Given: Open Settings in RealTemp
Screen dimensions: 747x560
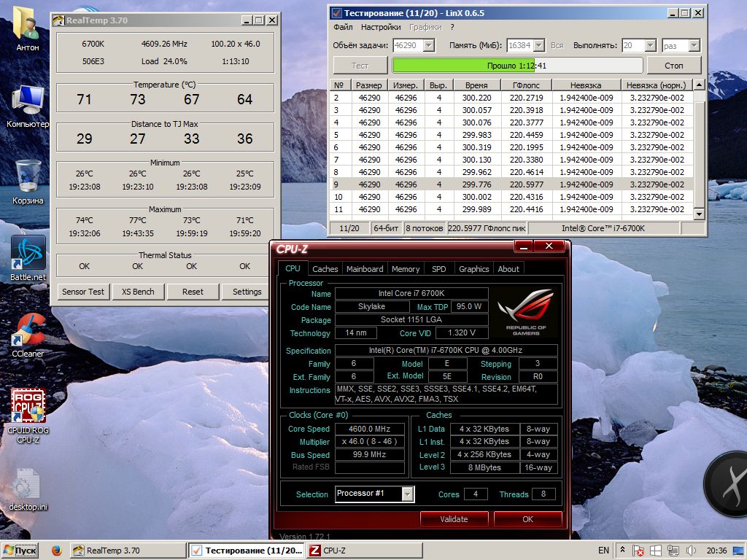Looking at the screenshot, I should tap(247, 292).
